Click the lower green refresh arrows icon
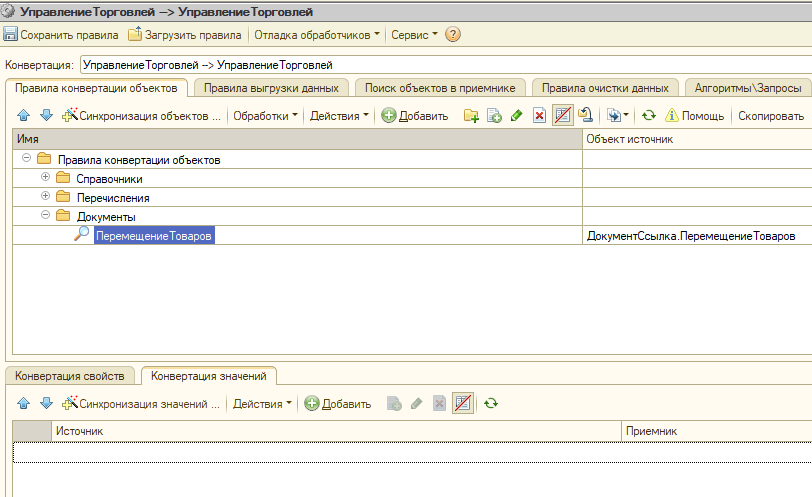This screenshot has height=497, width=812. click(x=491, y=403)
